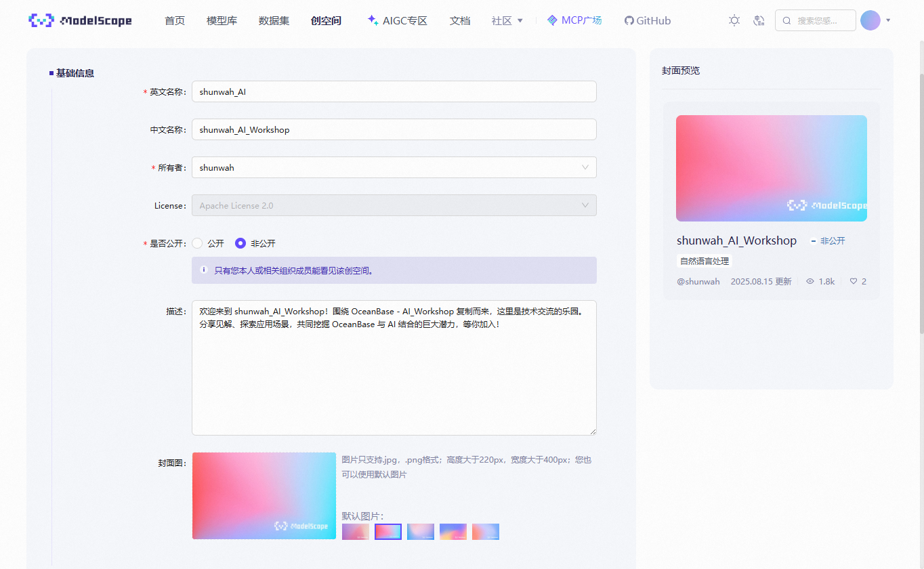This screenshot has width=924, height=569.
Task: Click the 中文名称 input field
Action: click(394, 129)
